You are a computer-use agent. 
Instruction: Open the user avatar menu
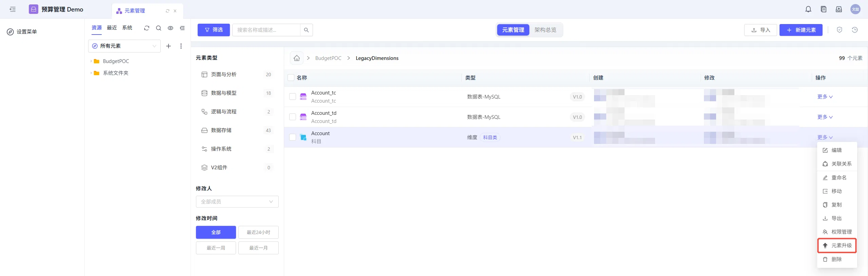tap(855, 9)
